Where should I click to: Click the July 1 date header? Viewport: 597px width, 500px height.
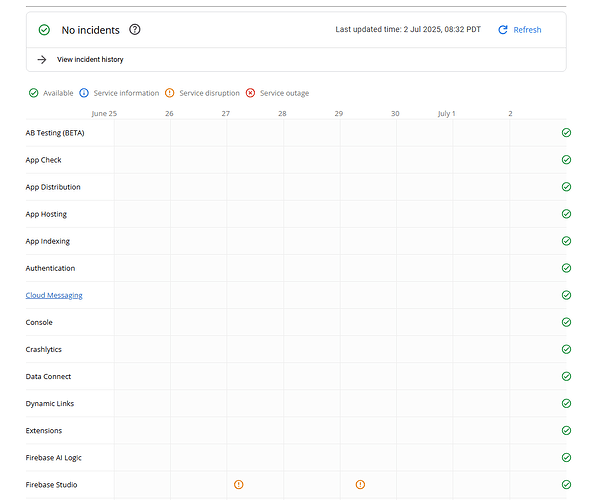coord(447,113)
